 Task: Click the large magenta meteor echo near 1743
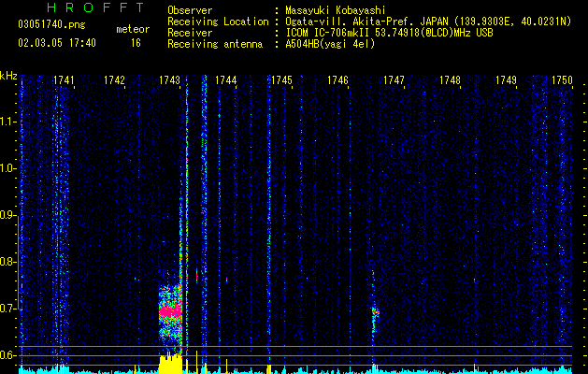(x=170, y=312)
